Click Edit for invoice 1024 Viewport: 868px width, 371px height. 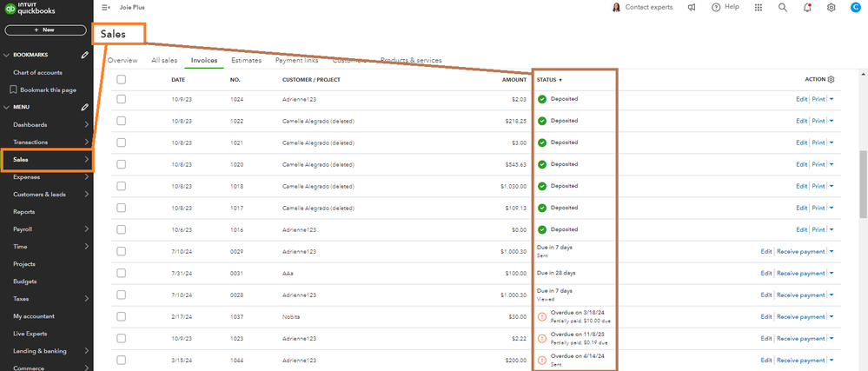[x=802, y=99]
